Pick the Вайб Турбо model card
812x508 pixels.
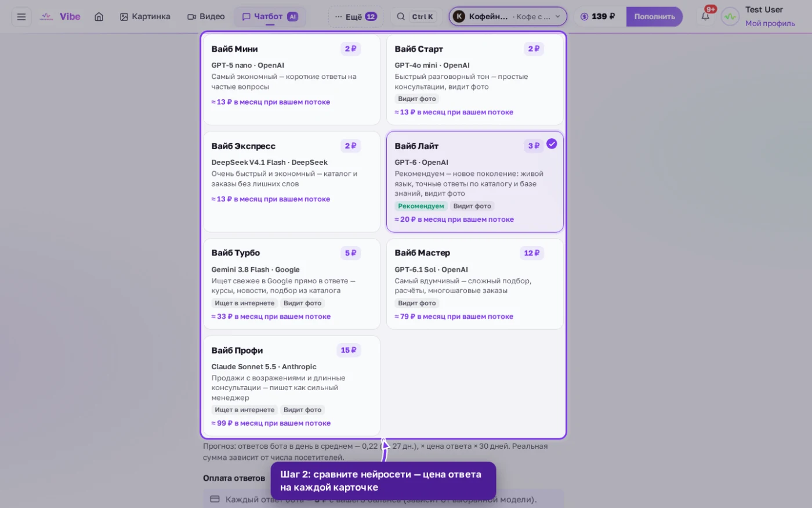point(291,284)
